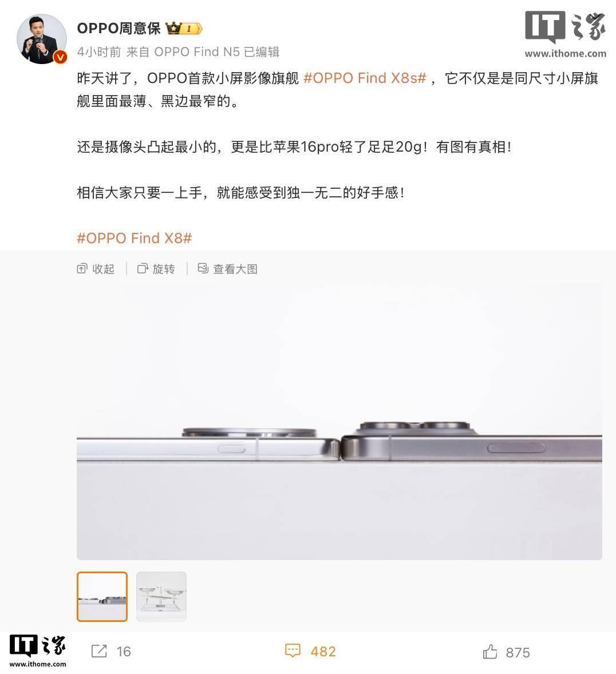Click the rotate icon beside 旋转
The width and height of the screenshot is (616, 674).
tap(143, 269)
